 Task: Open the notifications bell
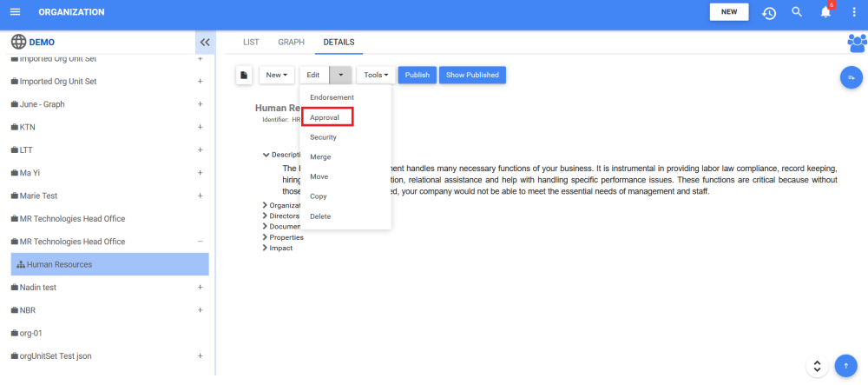[825, 12]
